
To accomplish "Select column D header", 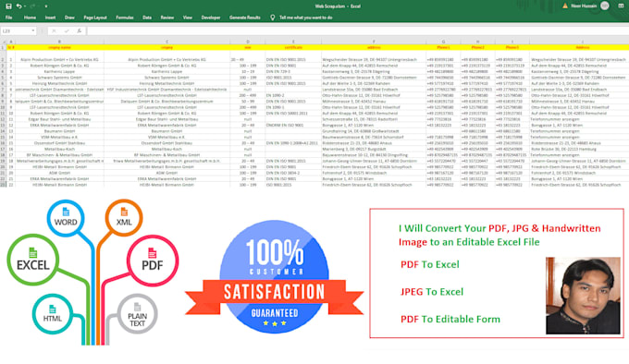I will (248, 42).
